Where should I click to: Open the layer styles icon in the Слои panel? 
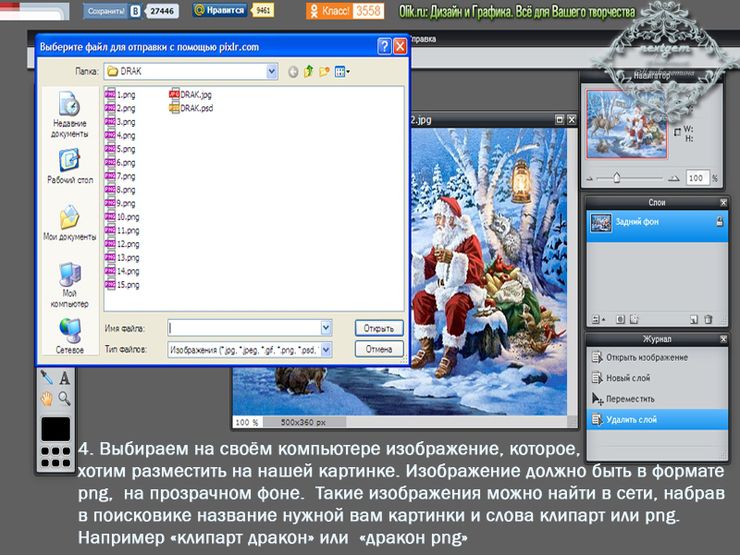pos(634,320)
